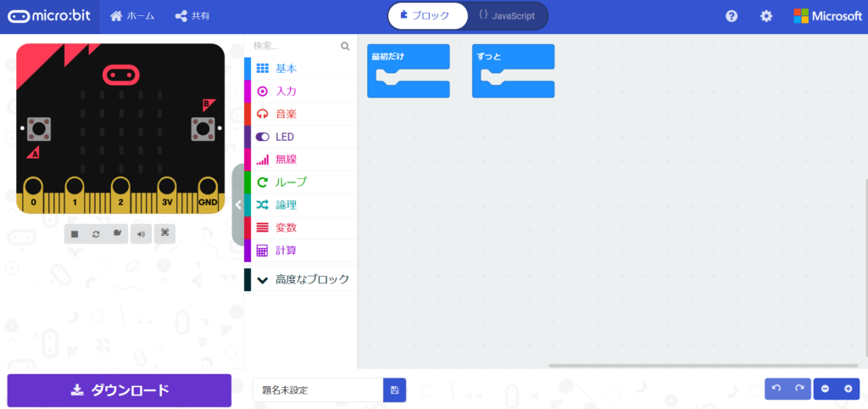Expand 高度なブロック advanced blocks
The height and width of the screenshot is (409, 868).
[x=301, y=279]
